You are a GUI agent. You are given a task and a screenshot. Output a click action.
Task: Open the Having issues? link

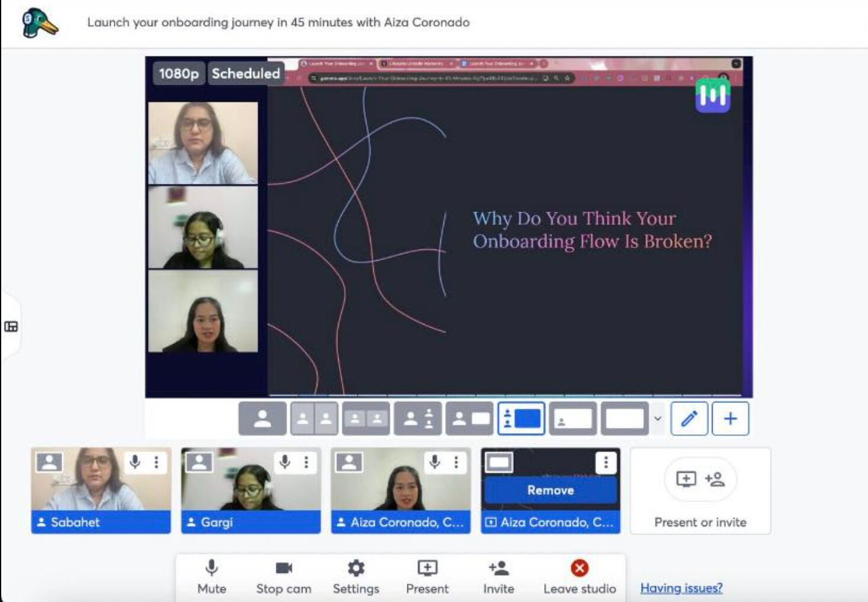point(681,588)
